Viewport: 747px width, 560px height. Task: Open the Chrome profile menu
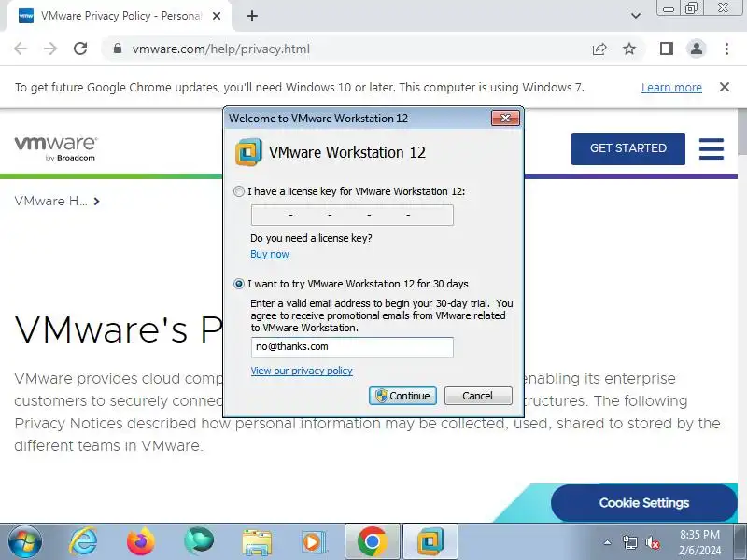click(696, 49)
